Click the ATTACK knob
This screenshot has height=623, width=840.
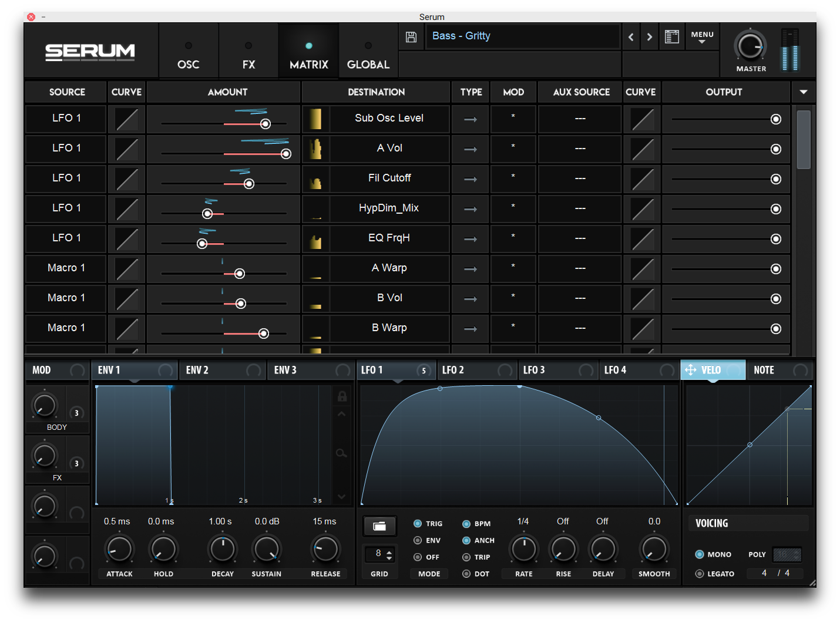[119, 549]
